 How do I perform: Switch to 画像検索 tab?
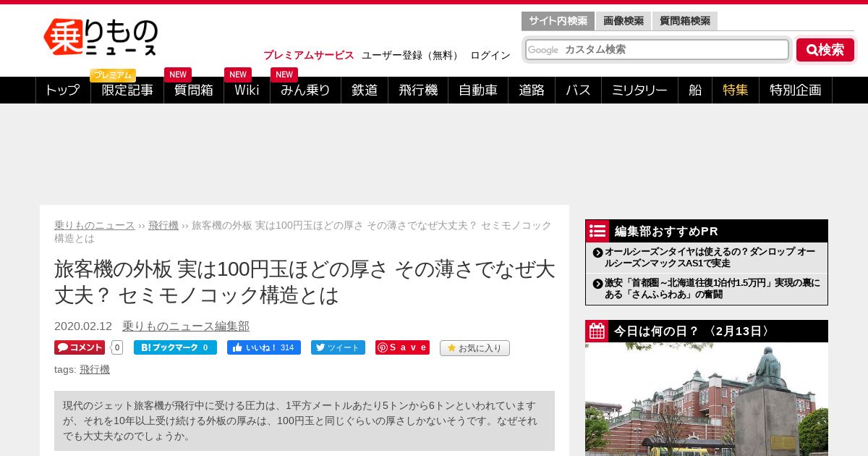point(624,21)
